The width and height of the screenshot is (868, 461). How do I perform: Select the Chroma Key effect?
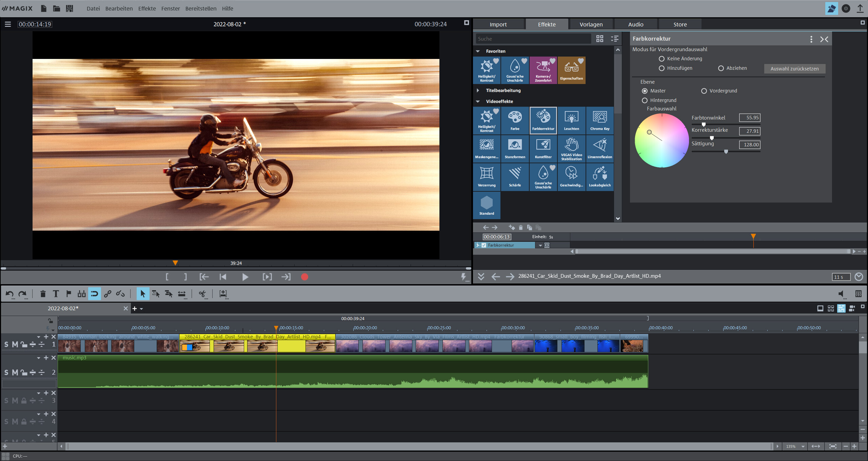tap(599, 120)
